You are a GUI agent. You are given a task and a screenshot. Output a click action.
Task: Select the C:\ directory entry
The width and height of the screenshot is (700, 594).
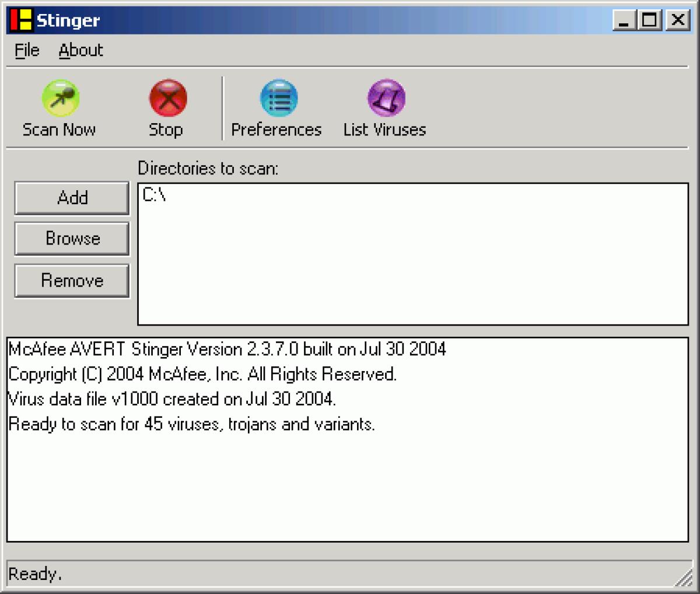coord(155,196)
